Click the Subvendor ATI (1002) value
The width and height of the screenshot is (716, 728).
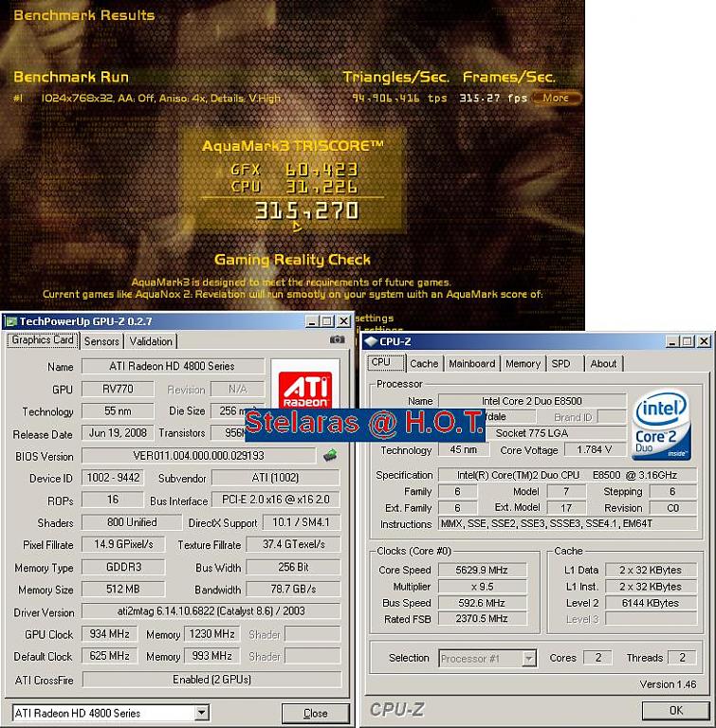click(276, 478)
